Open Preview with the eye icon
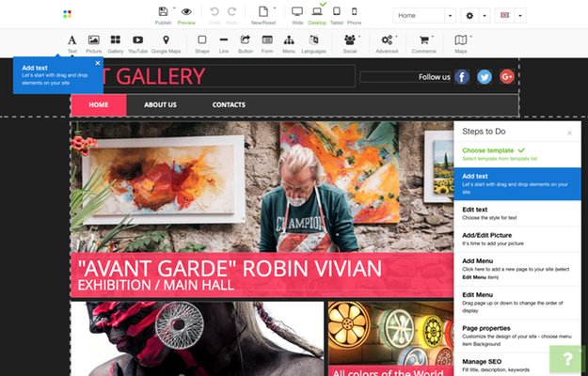 pos(186,11)
